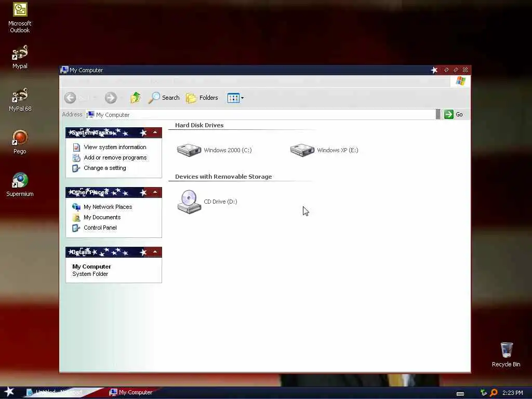The image size is (532, 399).
Task: Click the Forward arrow toolbar button
Action: tap(111, 98)
